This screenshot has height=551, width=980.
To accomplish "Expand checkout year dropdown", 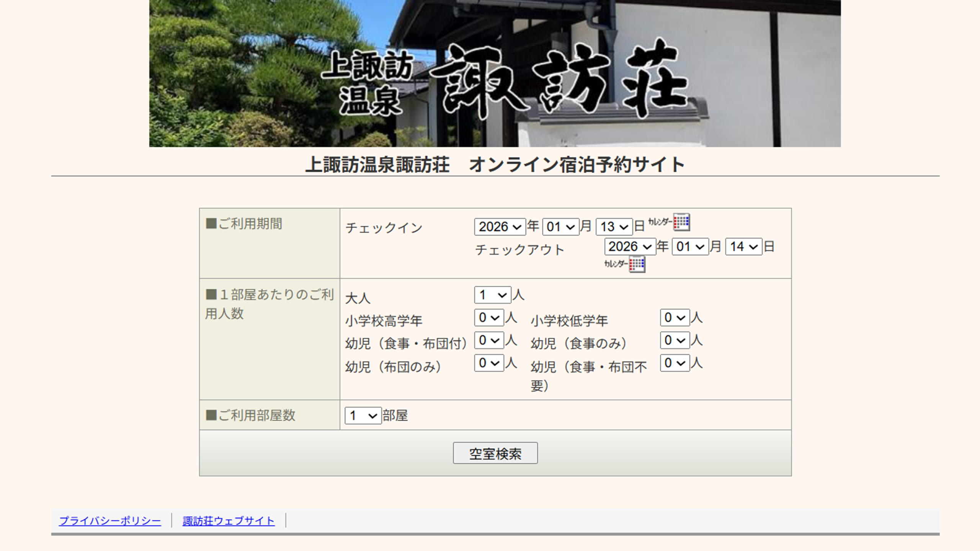I will coord(630,247).
